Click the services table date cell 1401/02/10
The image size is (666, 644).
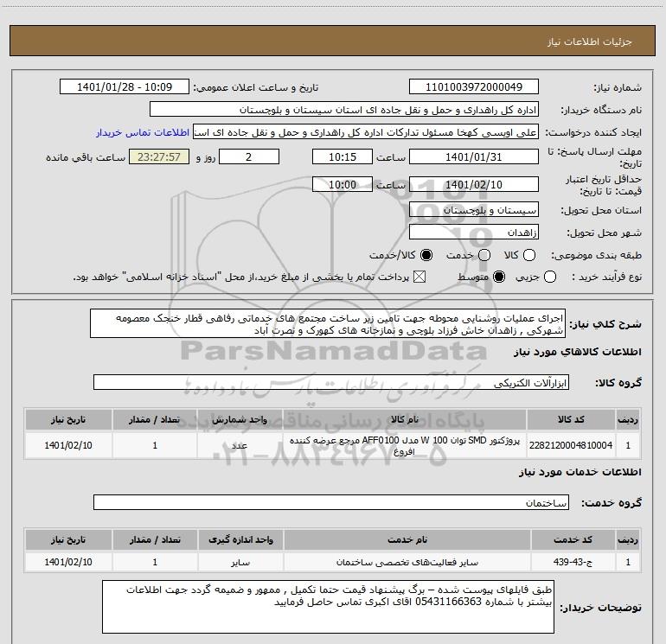coord(68,562)
